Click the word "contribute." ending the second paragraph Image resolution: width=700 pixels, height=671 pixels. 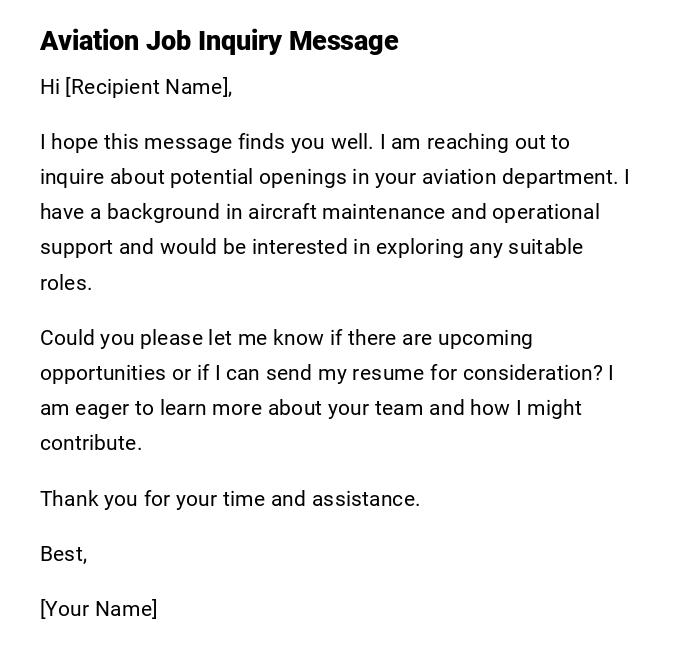[91, 443]
